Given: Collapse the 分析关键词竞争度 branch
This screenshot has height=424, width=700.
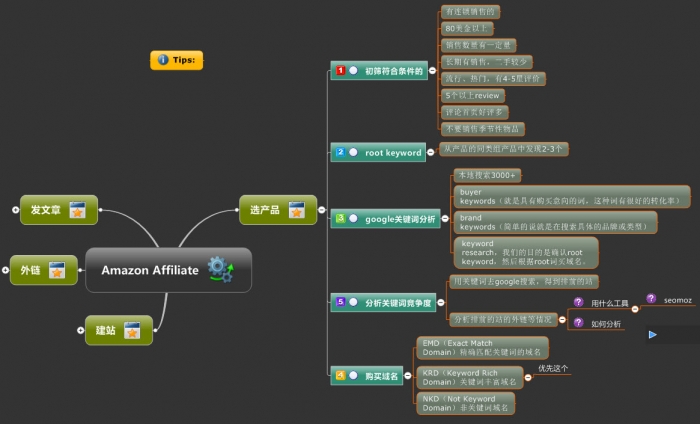Looking at the screenshot, I should pyautogui.click(x=441, y=302).
